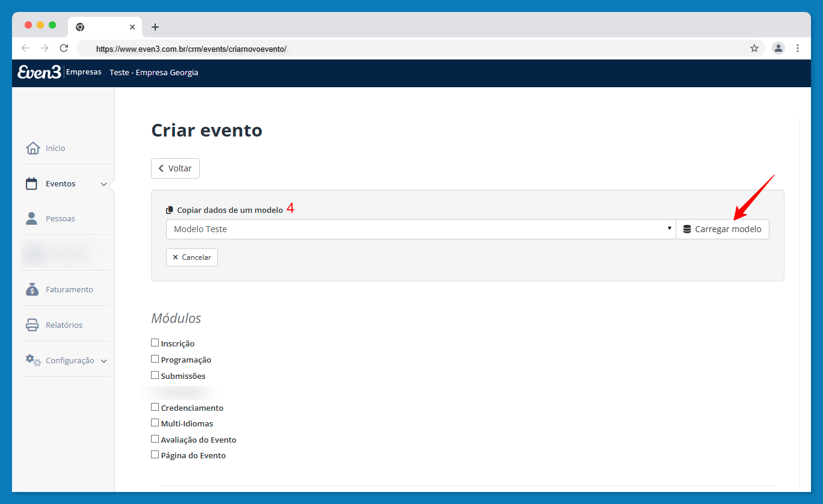
Task: Click the Faturamento money bag icon
Action: tap(32, 289)
